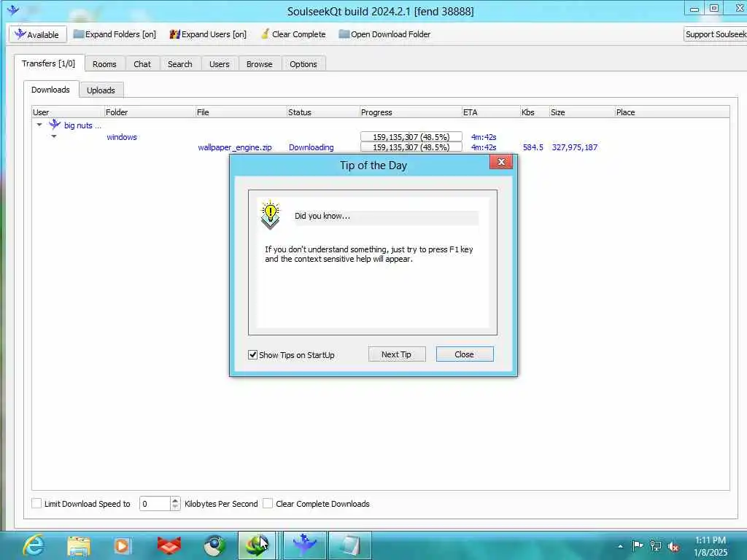This screenshot has height=560, width=747.
Task: Select the Transfers [1/0] tab
Action: click(x=49, y=63)
